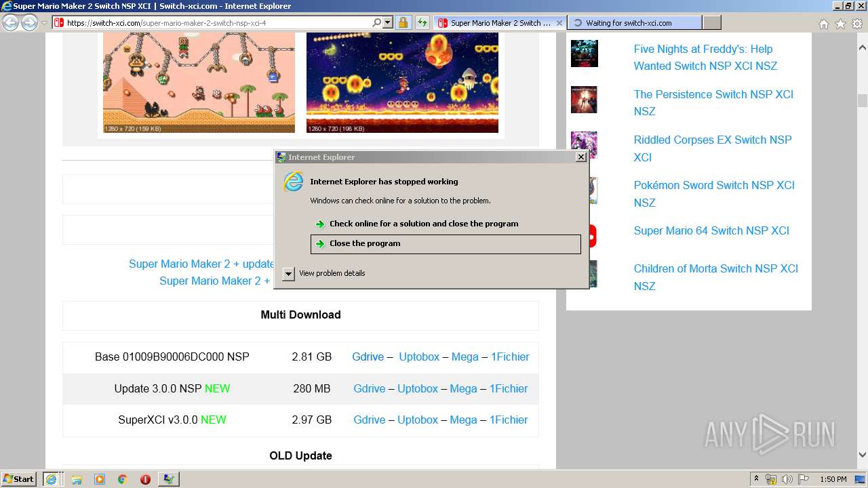
Task: Click Mega link for SuperXCI v3.0.0
Action: pos(463,420)
